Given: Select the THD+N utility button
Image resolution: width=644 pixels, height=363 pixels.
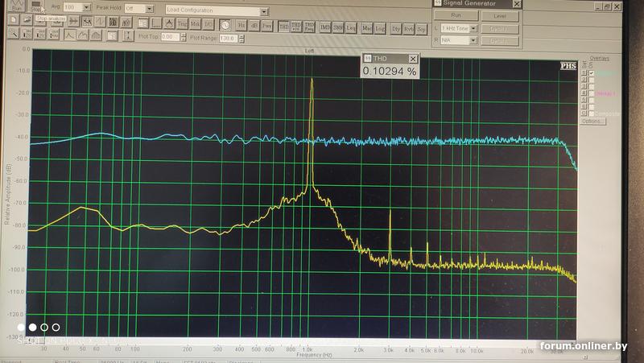Looking at the screenshot, I should click(296, 27).
